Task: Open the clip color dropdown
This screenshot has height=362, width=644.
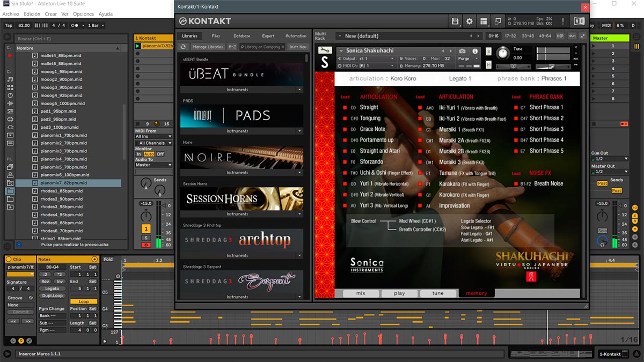Action: click(x=20, y=274)
